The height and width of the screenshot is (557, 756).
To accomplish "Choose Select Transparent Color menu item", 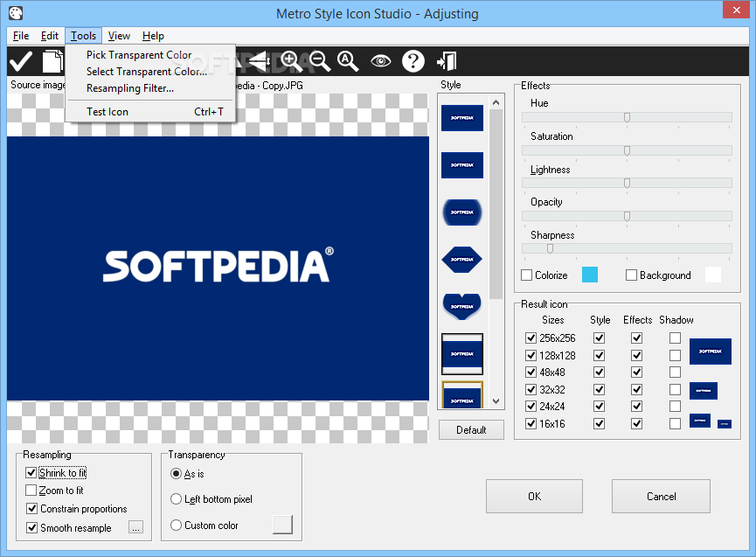I will coord(150,72).
